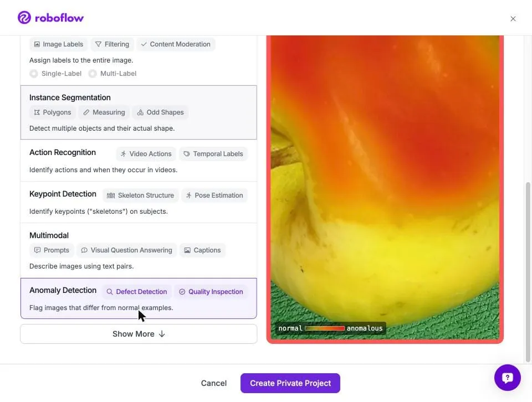Click Cancel
The width and height of the screenshot is (532, 402).
(214, 383)
